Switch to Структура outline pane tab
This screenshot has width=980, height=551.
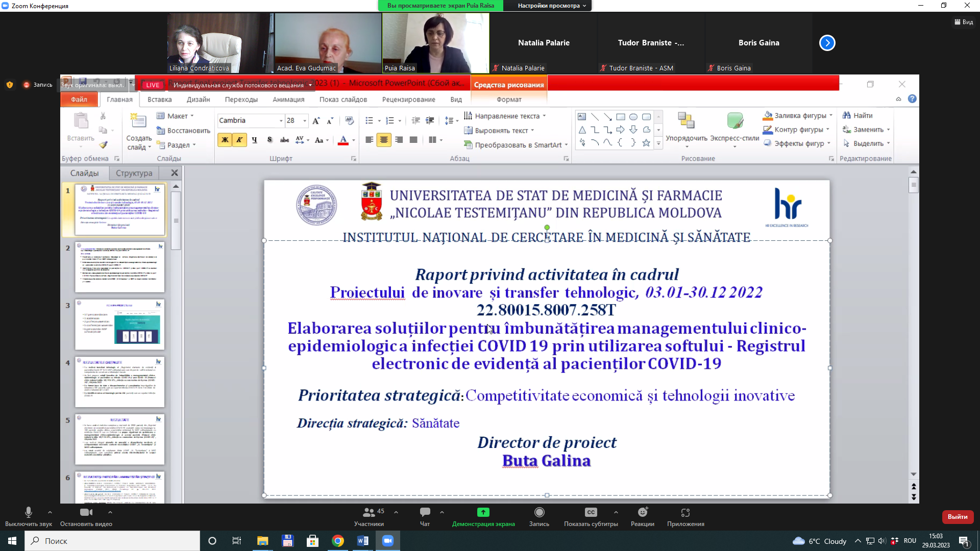point(134,173)
